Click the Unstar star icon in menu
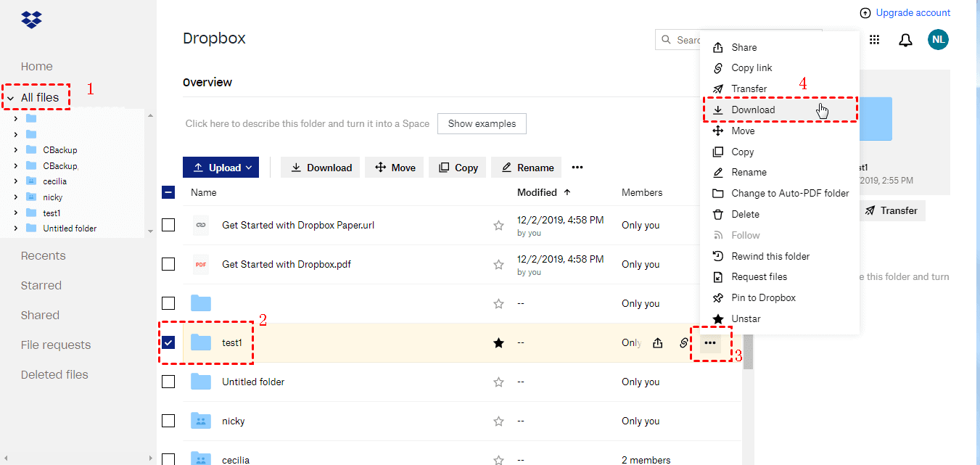 tap(718, 318)
